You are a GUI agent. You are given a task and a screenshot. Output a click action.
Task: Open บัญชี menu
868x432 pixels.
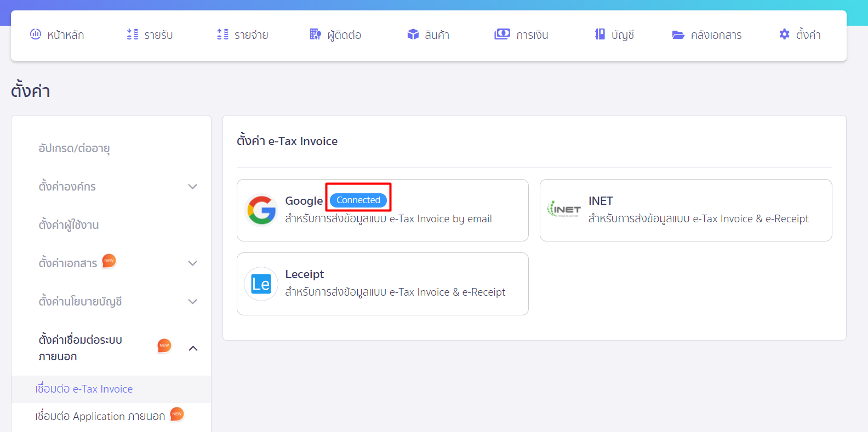623,35
